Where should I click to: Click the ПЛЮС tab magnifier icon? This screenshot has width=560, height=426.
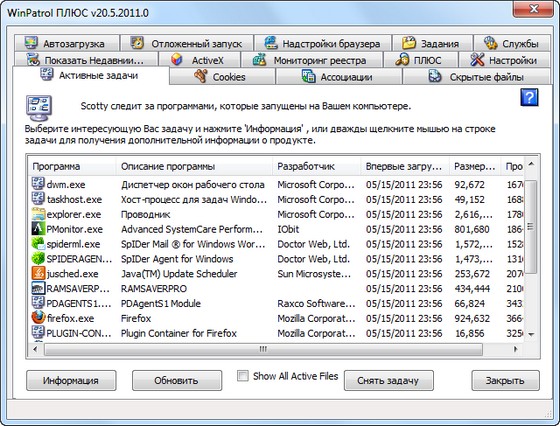pos(402,60)
